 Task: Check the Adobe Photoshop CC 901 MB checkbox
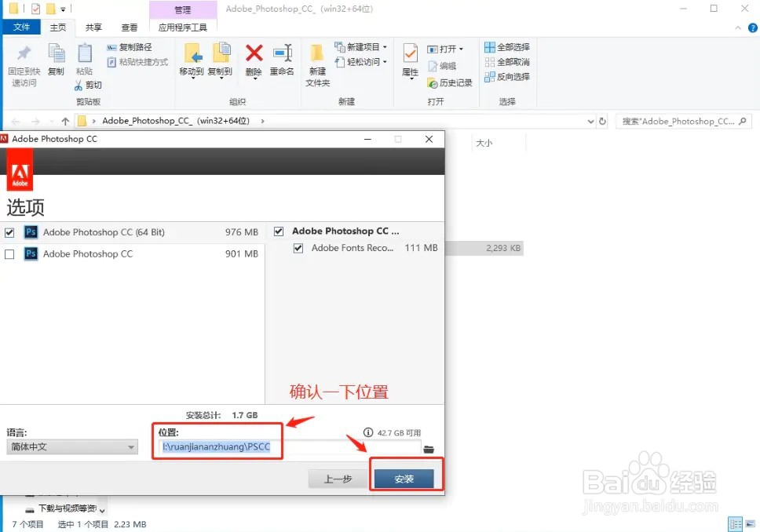point(9,254)
